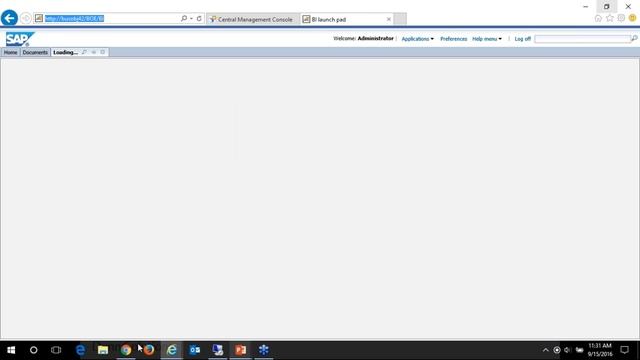The width and height of the screenshot is (640, 360).
Task: Click the taskbar clock showing 11:31 AM
Action: [600, 350]
